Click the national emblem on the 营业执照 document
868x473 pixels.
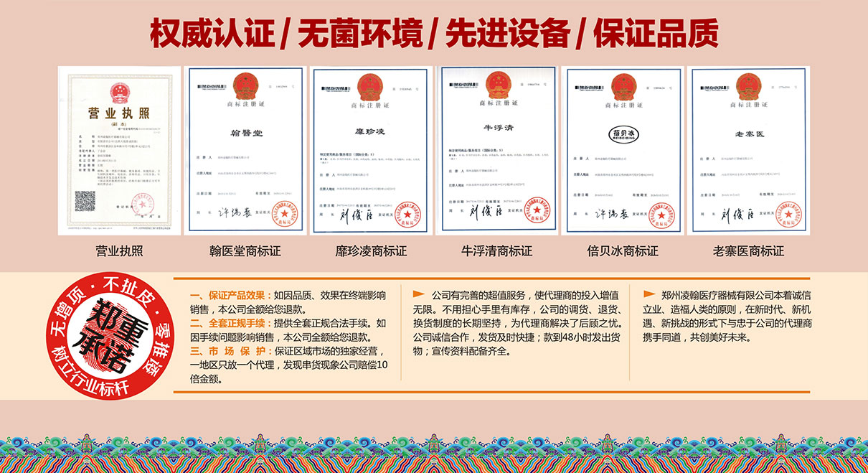point(118,92)
